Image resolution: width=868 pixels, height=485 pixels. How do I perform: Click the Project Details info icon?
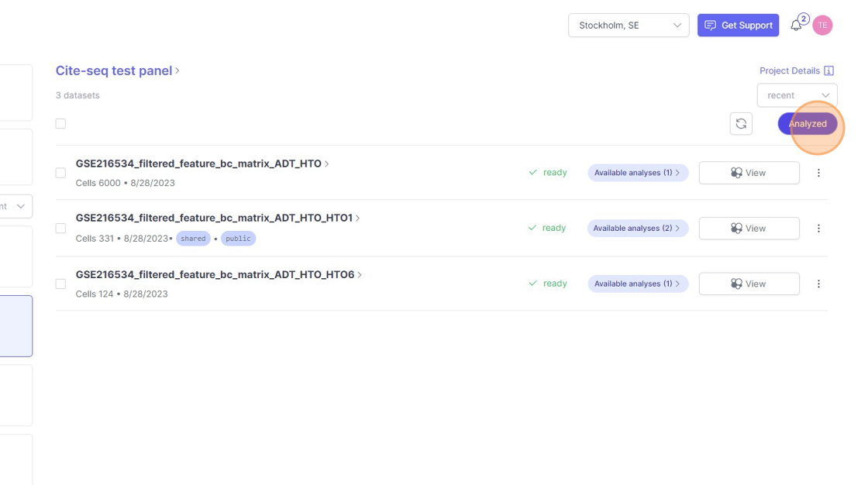pos(828,71)
